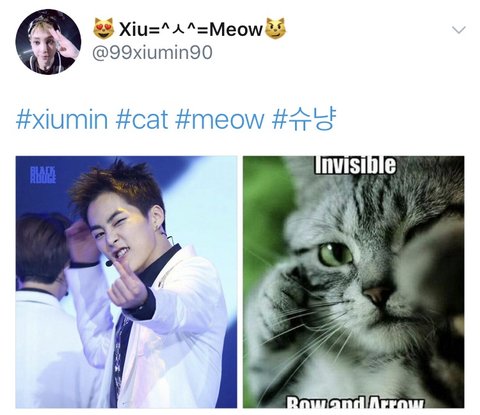Image resolution: width=480 pixels, height=415 pixels.
Task: Open the #슈냥 Korean hashtag
Action: pos(303,118)
